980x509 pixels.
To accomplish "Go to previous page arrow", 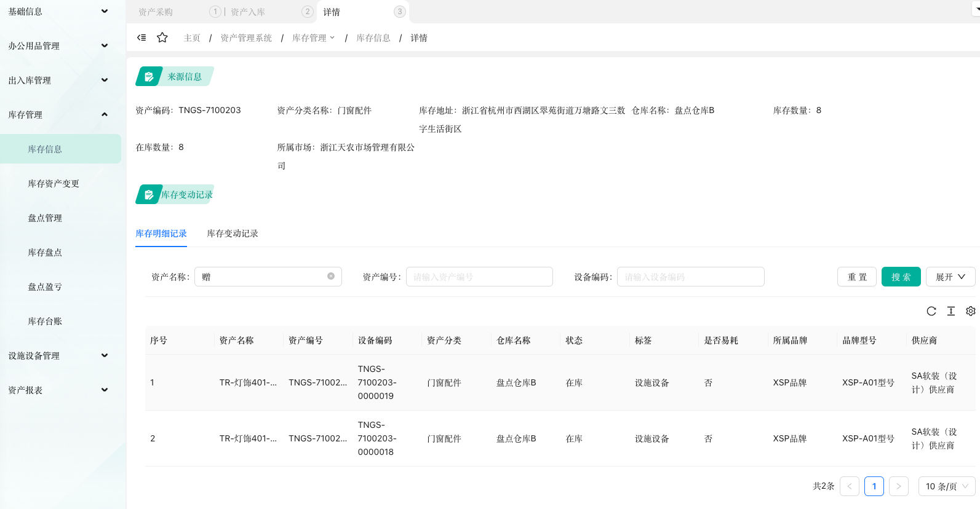I will [x=850, y=486].
